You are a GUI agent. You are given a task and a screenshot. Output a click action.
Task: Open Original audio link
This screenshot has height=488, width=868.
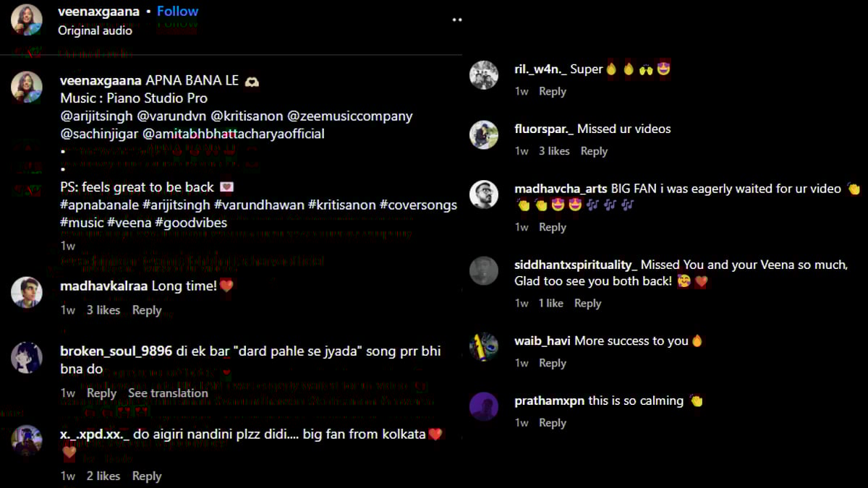(x=95, y=30)
